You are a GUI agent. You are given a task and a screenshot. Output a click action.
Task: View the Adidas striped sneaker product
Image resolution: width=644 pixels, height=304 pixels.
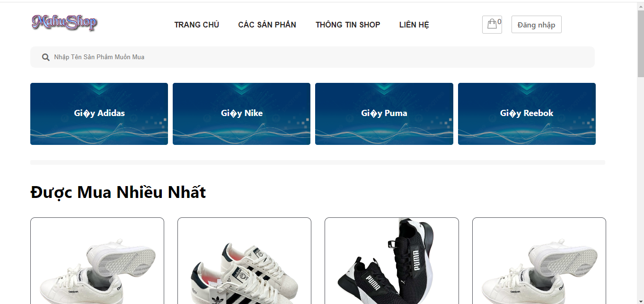pos(244,261)
